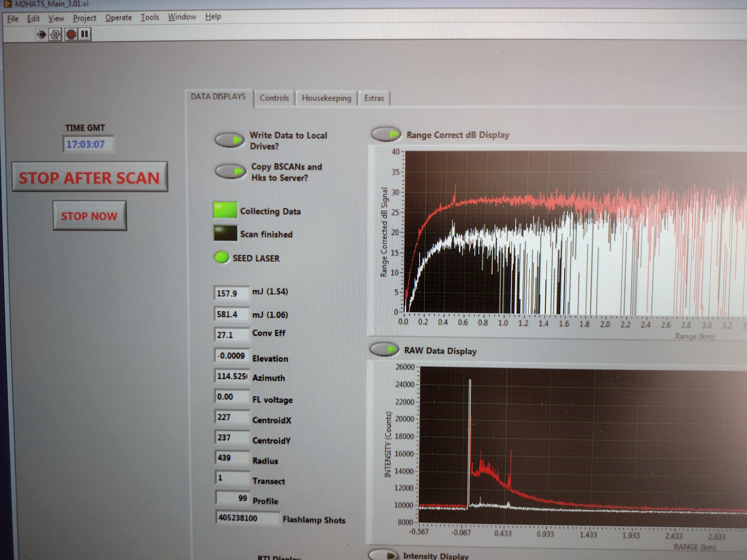747x560 pixels.
Task: Click the green Collecting Data indicator
Action: [225, 210]
